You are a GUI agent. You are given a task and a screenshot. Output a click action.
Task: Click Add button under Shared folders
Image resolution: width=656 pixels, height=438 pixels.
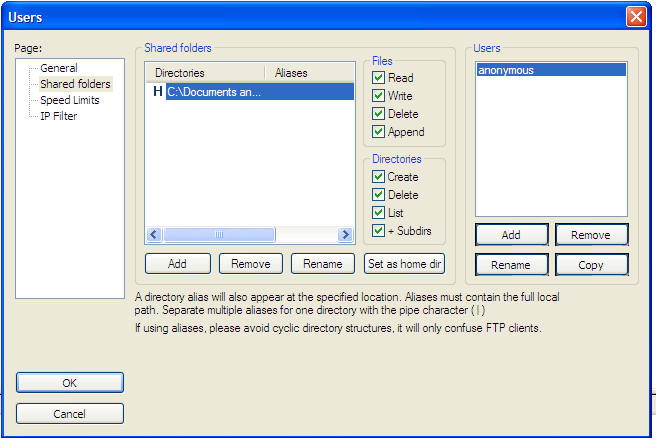pyautogui.click(x=177, y=264)
